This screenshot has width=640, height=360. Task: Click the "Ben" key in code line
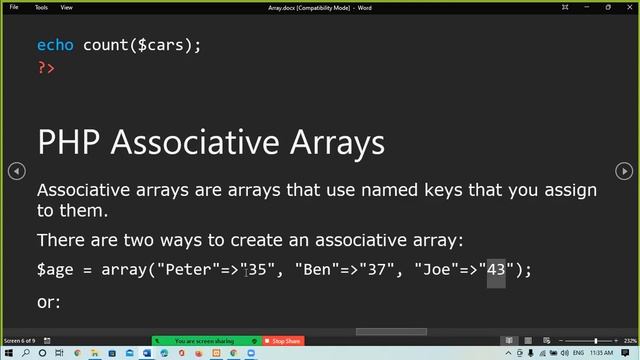pyautogui.click(x=316, y=269)
